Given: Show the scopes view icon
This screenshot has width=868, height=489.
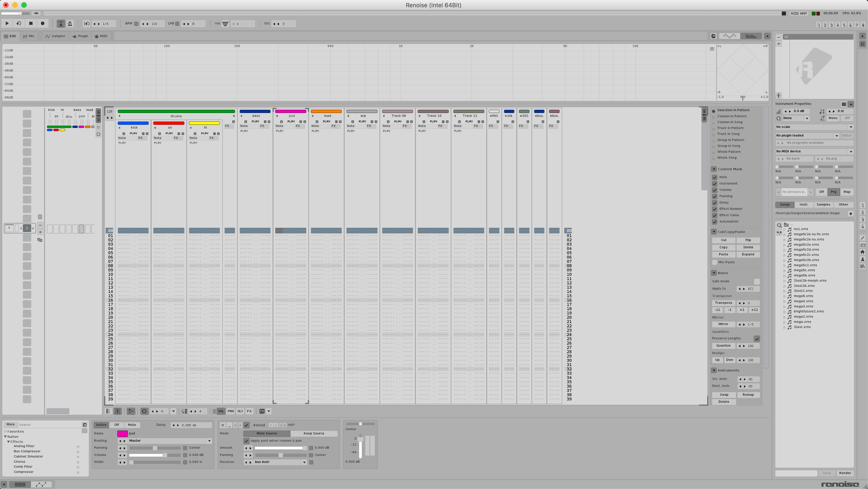Looking at the screenshot, I should point(730,36).
